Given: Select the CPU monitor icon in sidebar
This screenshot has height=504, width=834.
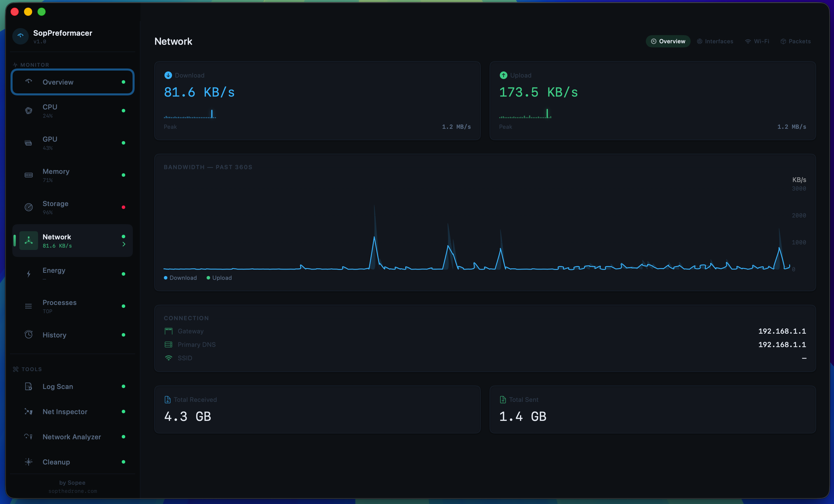Looking at the screenshot, I should tap(28, 111).
